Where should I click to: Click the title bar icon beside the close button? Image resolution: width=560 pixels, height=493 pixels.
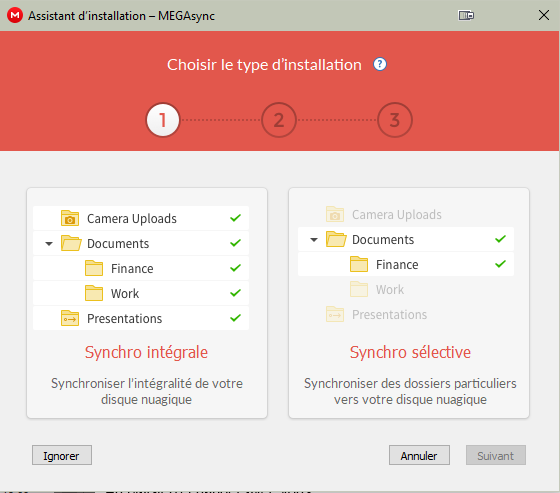(x=466, y=15)
